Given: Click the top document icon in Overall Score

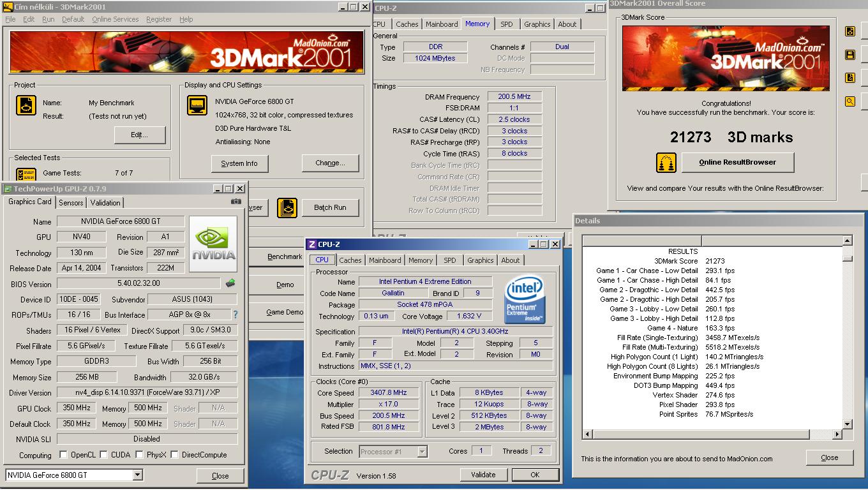Looking at the screenshot, I should pos(850,31).
